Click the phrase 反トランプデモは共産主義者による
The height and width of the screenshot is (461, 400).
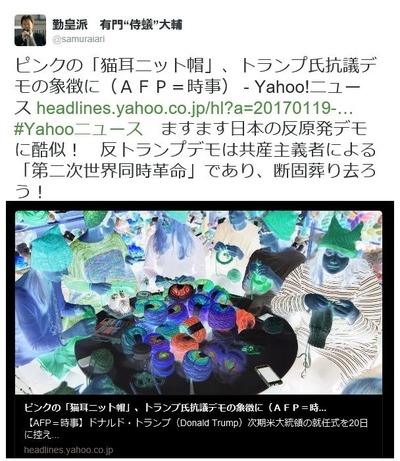point(238,150)
